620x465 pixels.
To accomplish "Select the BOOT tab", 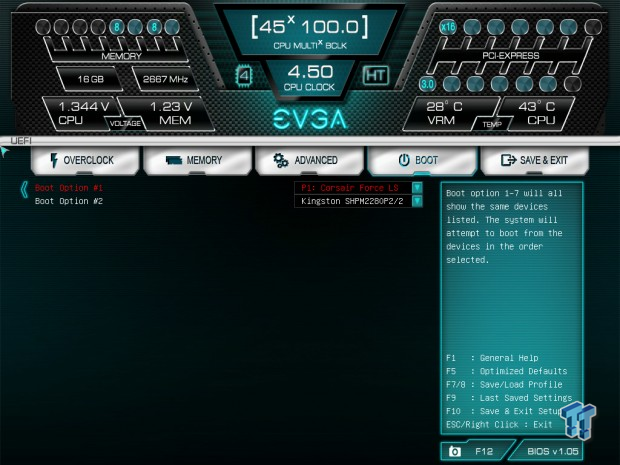I will click(x=422, y=160).
